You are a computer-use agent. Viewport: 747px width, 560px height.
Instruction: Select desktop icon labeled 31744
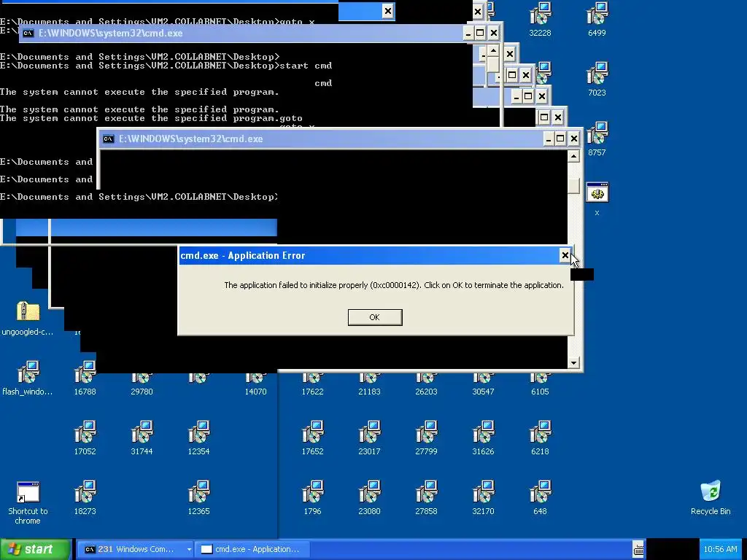[x=142, y=438]
